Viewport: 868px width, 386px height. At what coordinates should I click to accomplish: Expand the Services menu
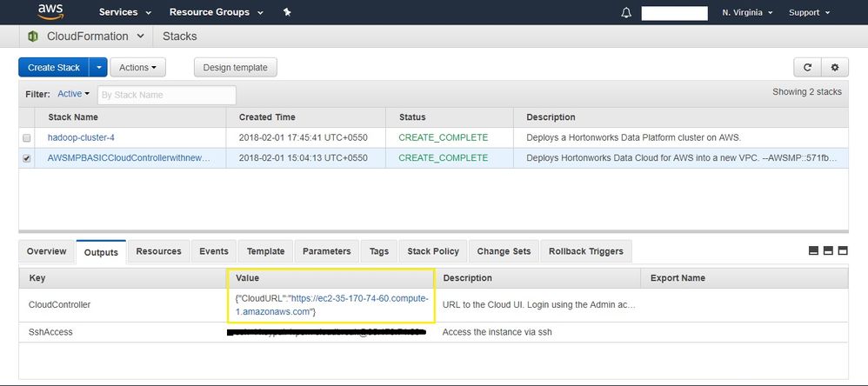pyautogui.click(x=125, y=13)
